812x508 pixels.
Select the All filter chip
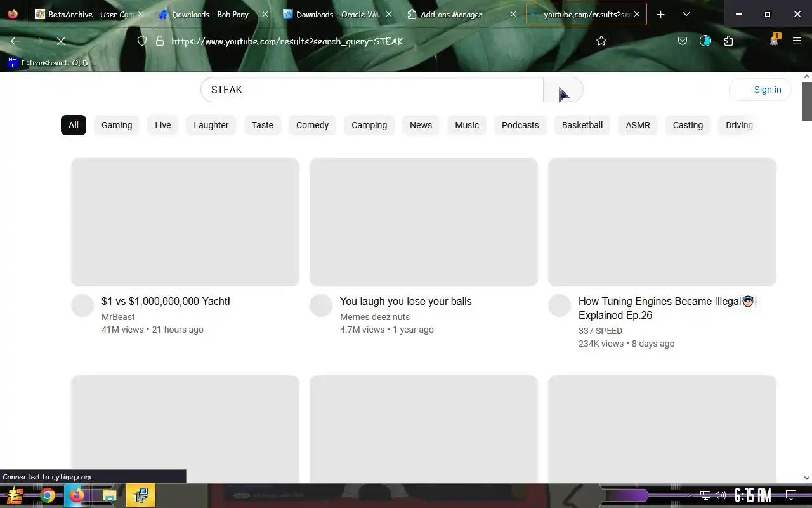74,125
